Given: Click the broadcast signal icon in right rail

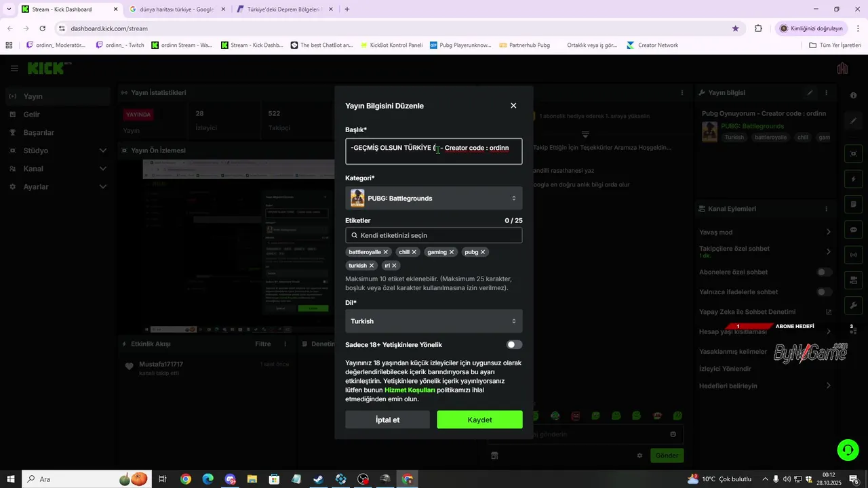Looking at the screenshot, I should pyautogui.click(x=854, y=255).
